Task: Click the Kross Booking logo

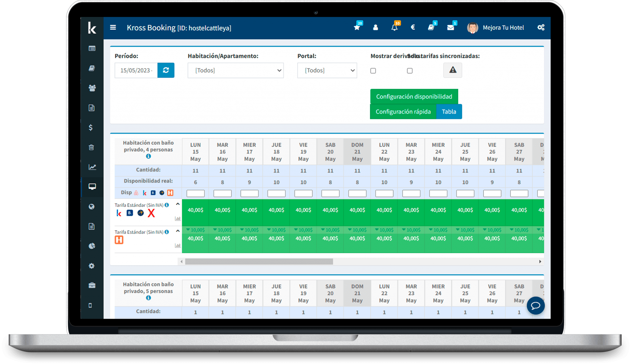Action: [92, 28]
